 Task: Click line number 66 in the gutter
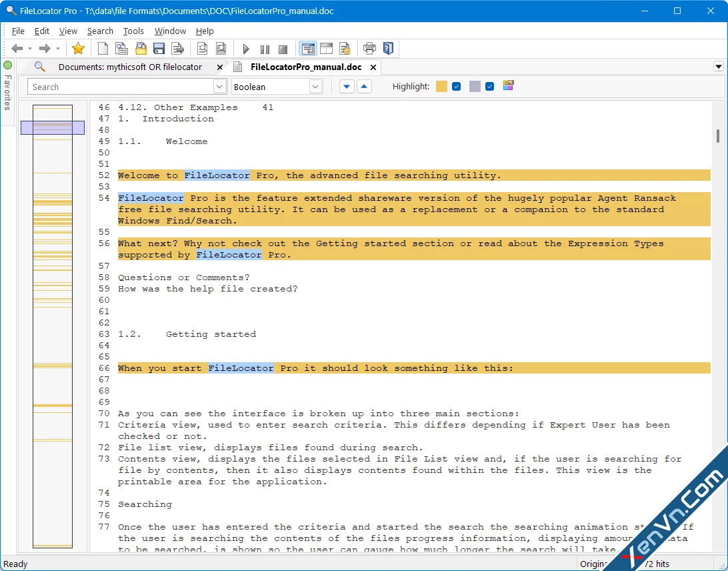(104, 368)
